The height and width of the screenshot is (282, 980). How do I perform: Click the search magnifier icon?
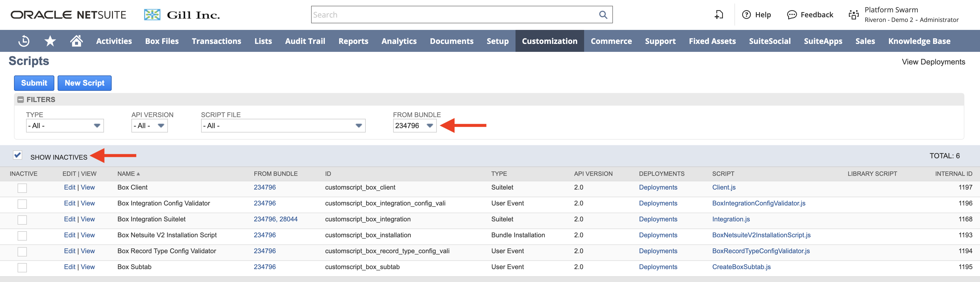[x=603, y=15]
